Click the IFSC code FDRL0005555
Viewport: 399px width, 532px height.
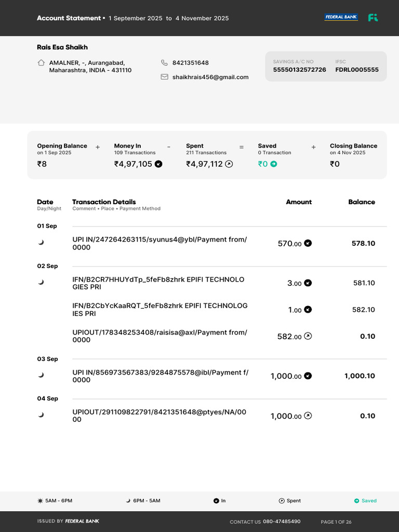click(x=357, y=70)
